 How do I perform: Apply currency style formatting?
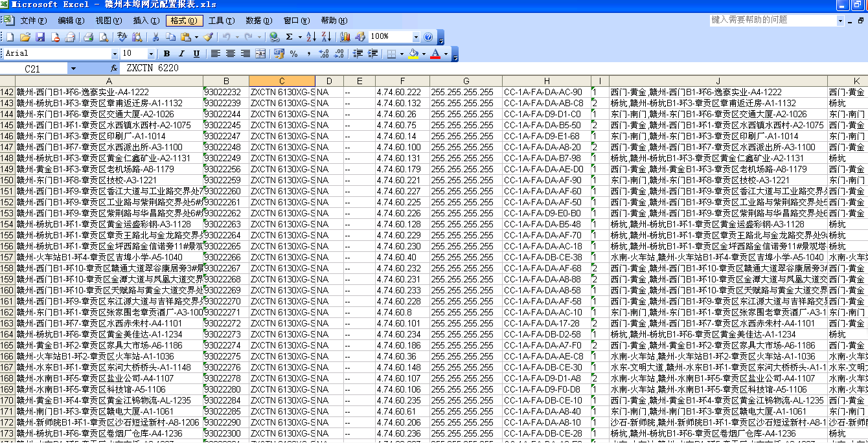click(279, 53)
